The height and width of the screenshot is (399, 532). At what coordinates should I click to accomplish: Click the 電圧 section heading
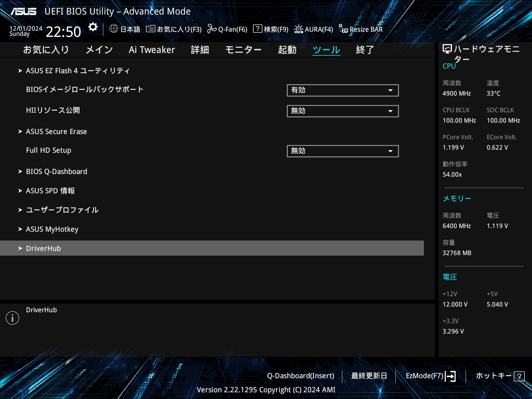click(x=450, y=277)
